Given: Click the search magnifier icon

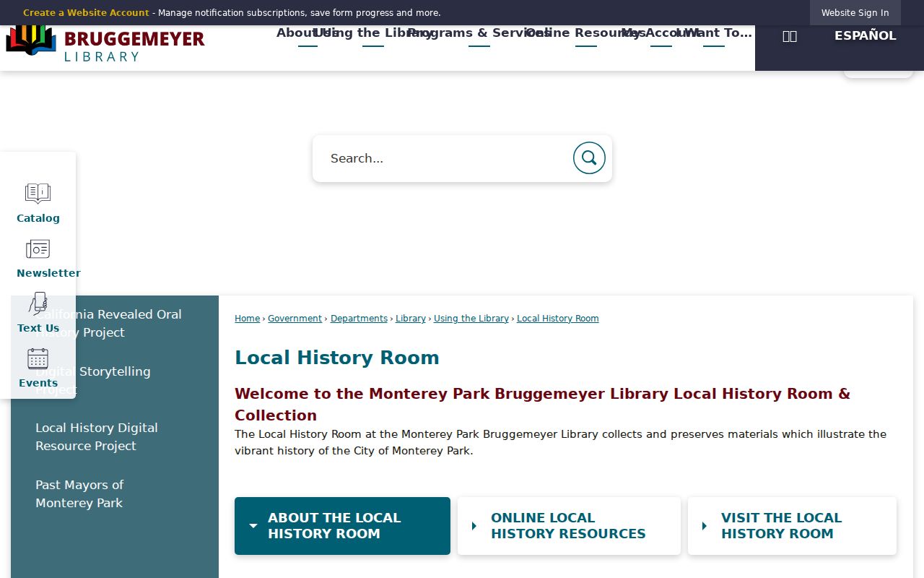Looking at the screenshot, I should pyautogui.click(x=589, y=158).
